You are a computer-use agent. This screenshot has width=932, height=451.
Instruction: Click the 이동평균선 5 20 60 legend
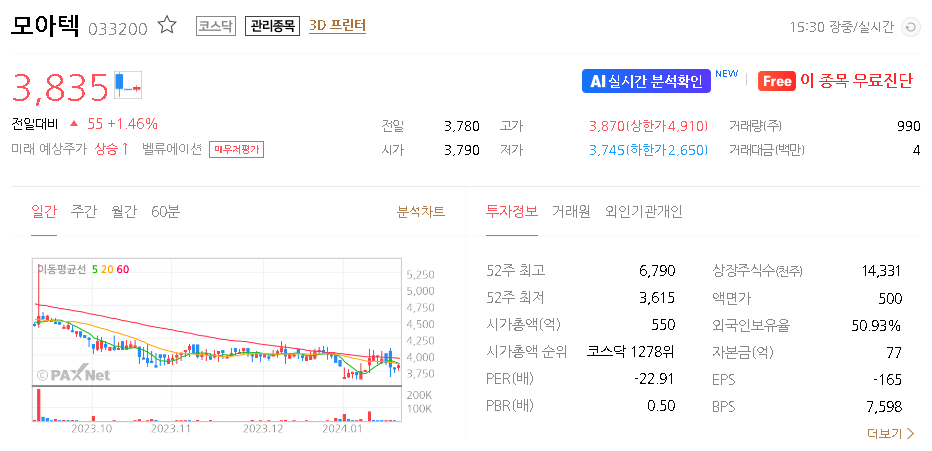(83, 269)
